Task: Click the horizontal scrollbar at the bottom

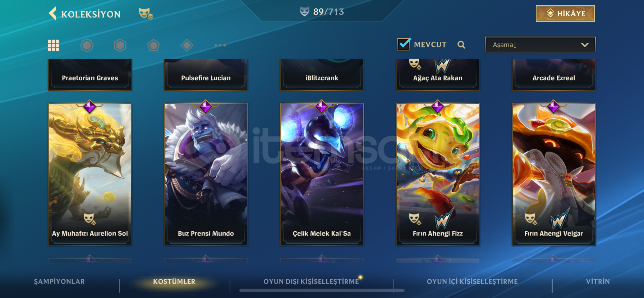Action: coord(322,290)
